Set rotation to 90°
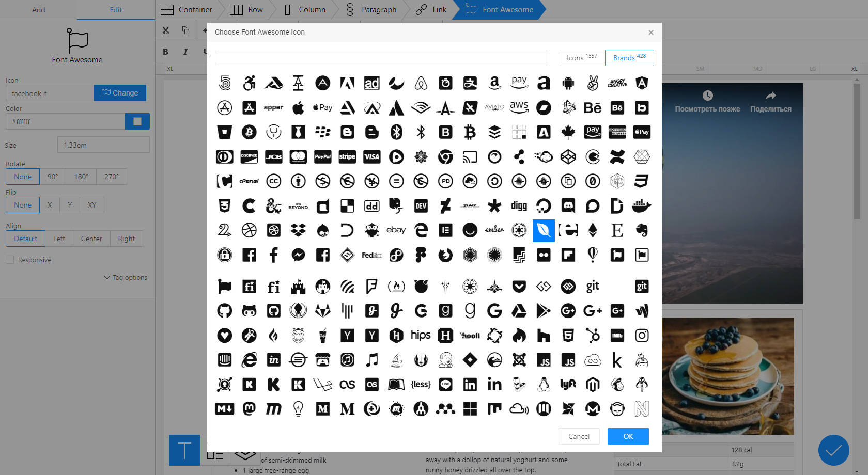This screenshot has height=475, width=868. (x=53, y=177)
